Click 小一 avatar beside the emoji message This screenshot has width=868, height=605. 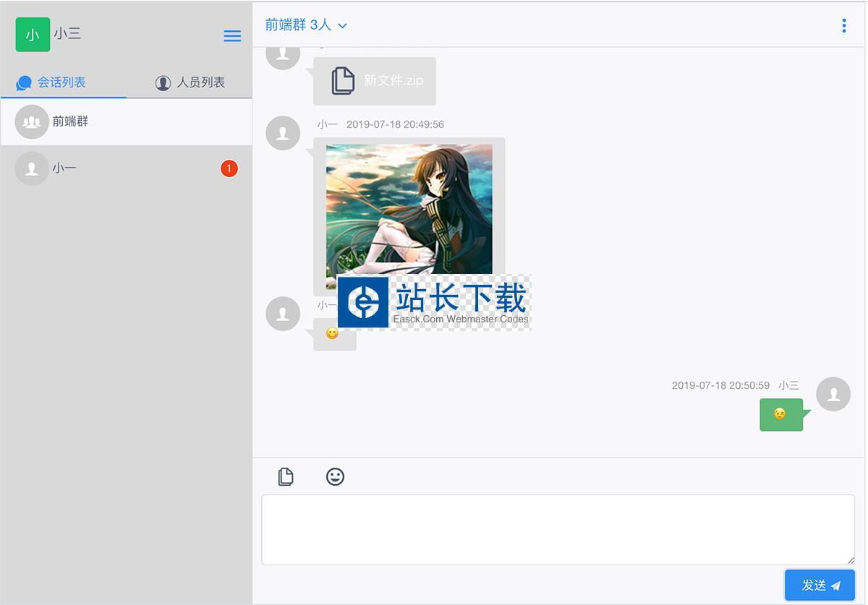(283, 314)
